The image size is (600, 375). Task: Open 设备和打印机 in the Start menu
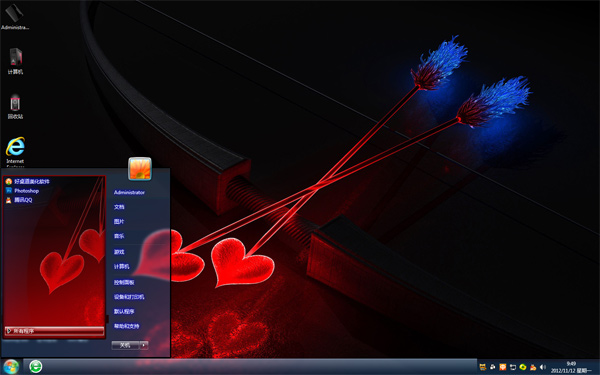pyautogui.click(x=129, y=297)
